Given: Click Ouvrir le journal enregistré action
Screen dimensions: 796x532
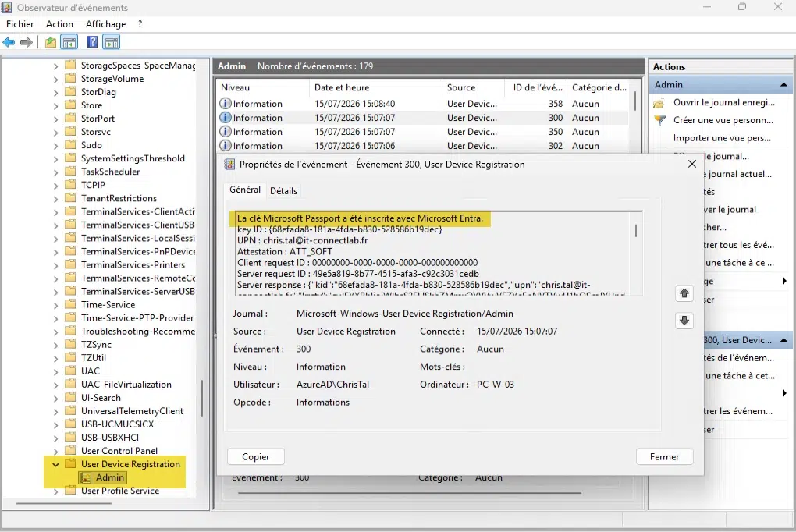Looking at the screenshot, I should coord(724,102).
